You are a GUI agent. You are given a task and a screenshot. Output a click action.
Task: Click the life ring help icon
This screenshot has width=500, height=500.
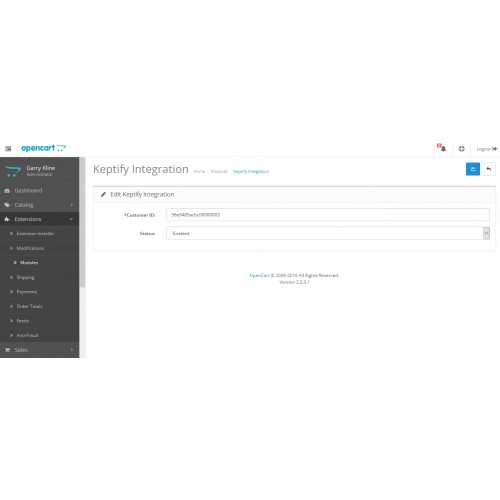click(x=461, y=149)
